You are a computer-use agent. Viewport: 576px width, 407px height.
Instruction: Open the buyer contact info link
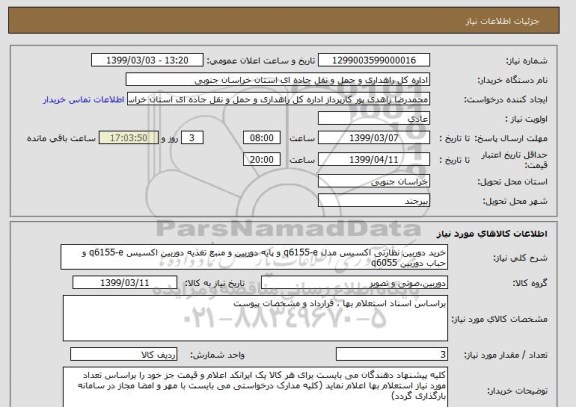coord(83,100)
